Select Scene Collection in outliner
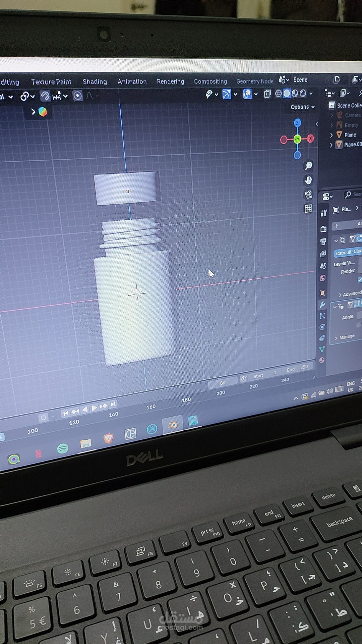Image resolution: width=362 pixels, height=644 pixels. click(345, 105)
